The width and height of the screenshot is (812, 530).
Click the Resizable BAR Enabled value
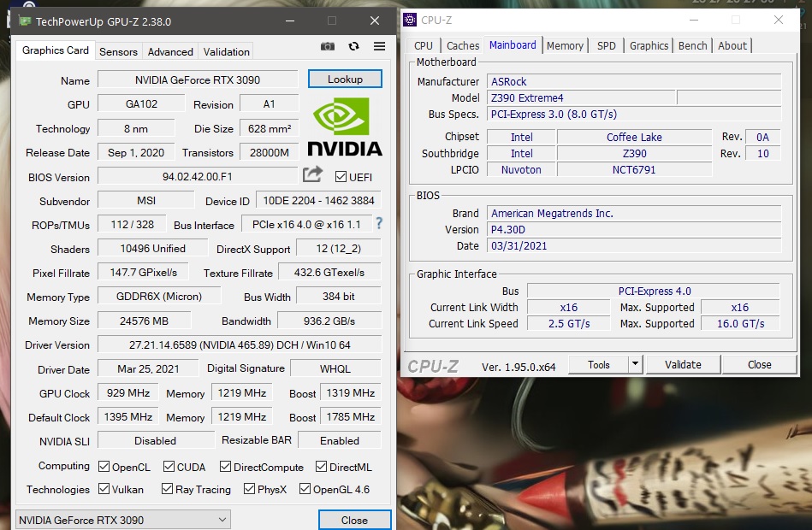pyautogui.click(x=340, y=440)
